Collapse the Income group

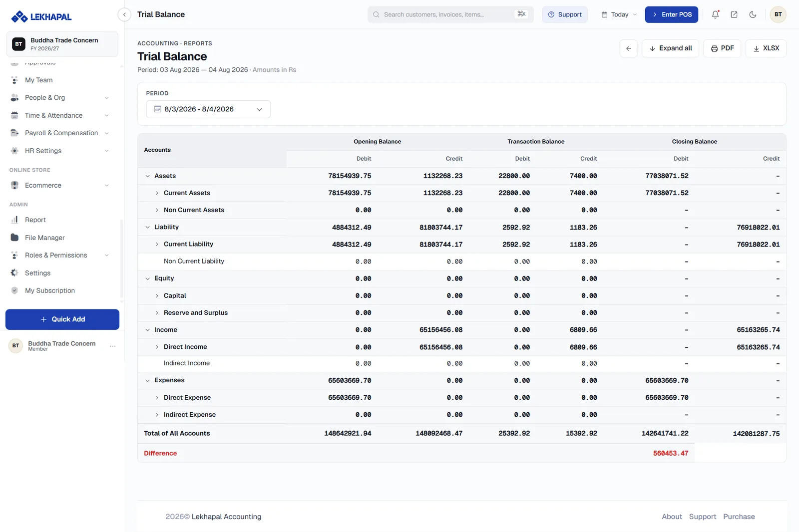coord(147,330)
